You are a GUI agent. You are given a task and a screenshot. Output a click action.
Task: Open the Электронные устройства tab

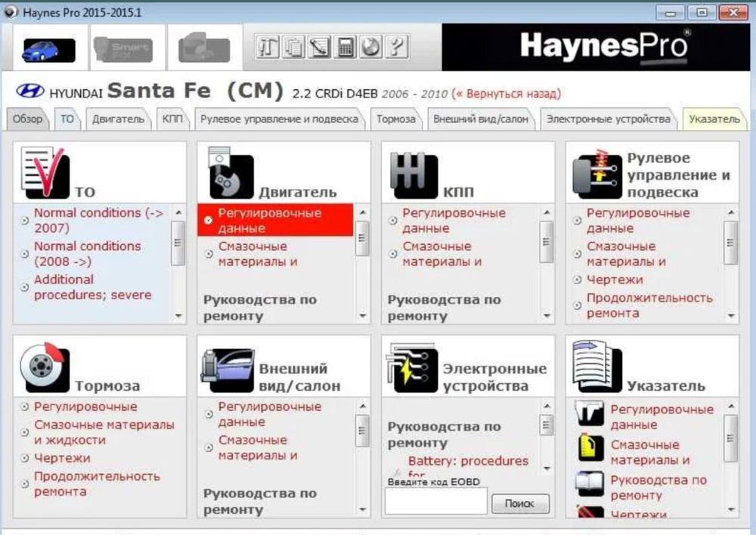coord(609,119)
